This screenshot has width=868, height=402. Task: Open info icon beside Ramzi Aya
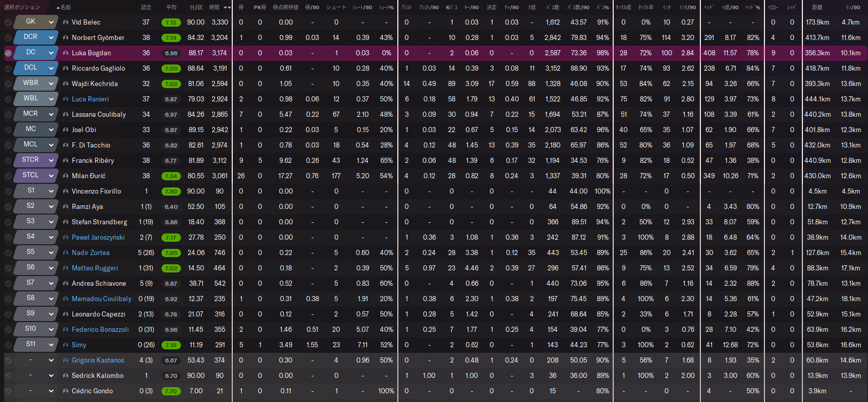[x=66, y=207]
